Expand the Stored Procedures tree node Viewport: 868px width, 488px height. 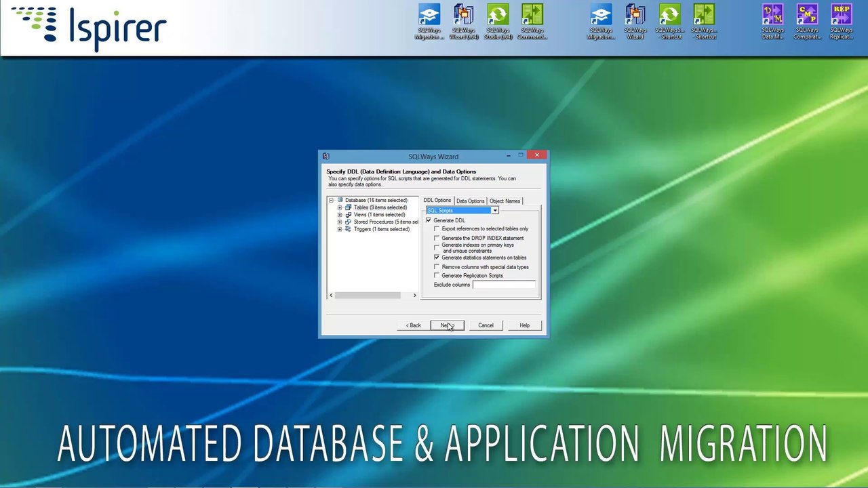pyautogui.click(x=340, y=222)
